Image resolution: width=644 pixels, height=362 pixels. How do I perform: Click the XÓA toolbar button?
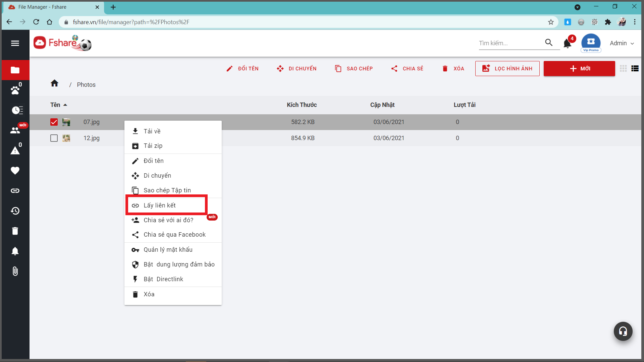tap(453, 68)
